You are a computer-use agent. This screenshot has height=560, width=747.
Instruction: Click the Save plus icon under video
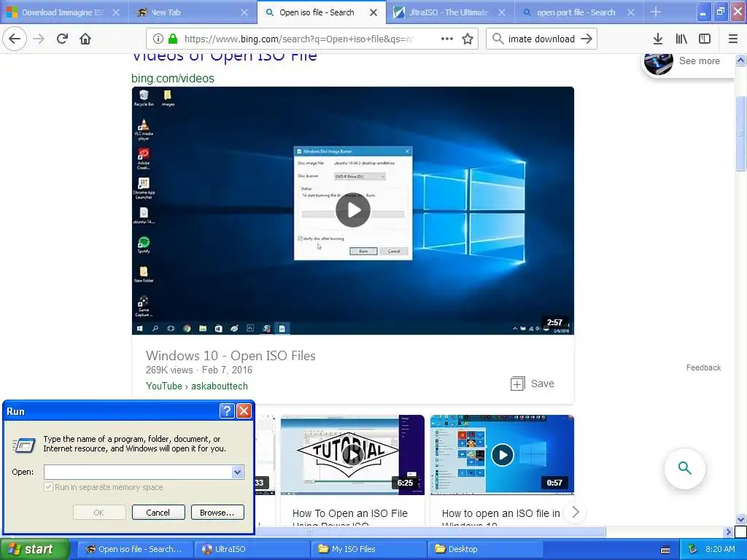pyautogui.click(x=517, y=384)
